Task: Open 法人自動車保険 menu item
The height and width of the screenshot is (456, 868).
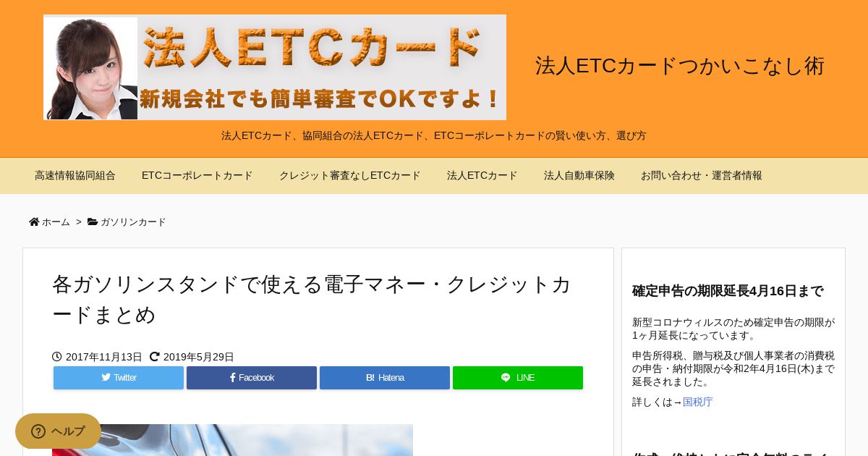Action: point(579,176)
